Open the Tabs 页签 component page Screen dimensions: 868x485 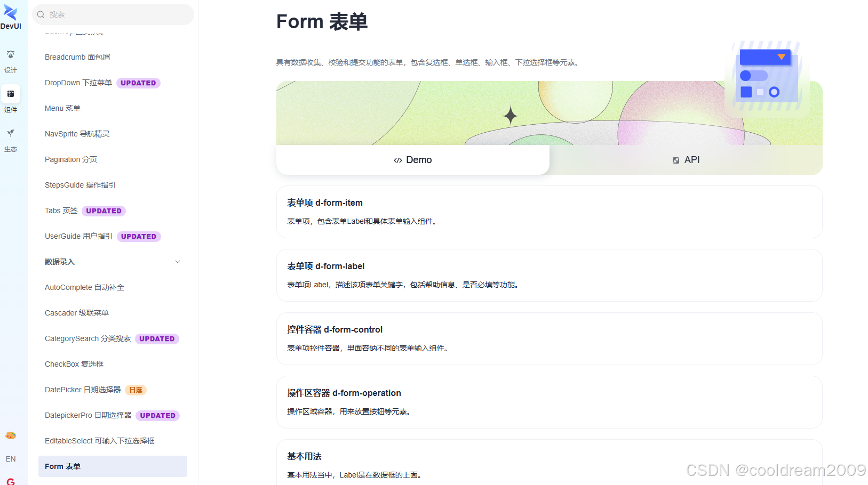click(x=61, y=211)
